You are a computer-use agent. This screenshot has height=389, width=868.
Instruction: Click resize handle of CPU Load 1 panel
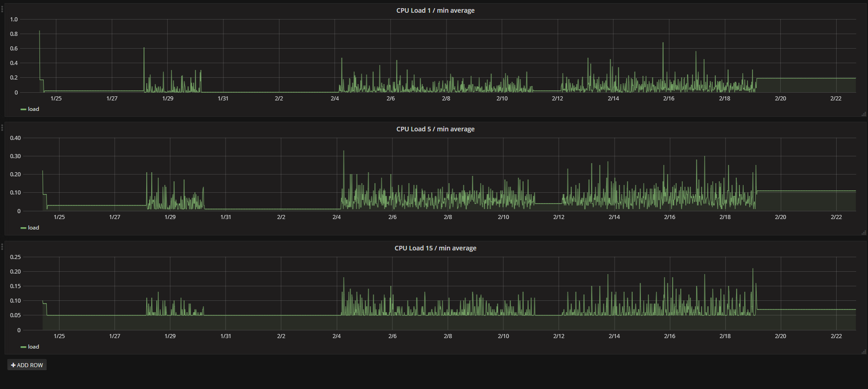863,114
